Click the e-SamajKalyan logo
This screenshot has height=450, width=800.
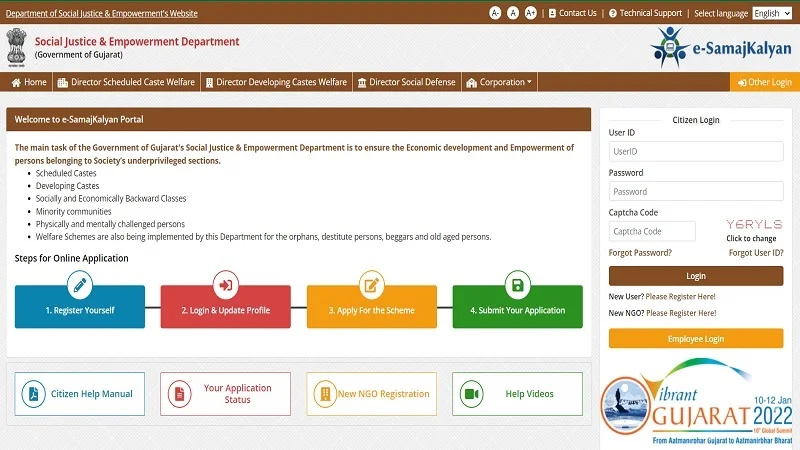click(721, 48)
